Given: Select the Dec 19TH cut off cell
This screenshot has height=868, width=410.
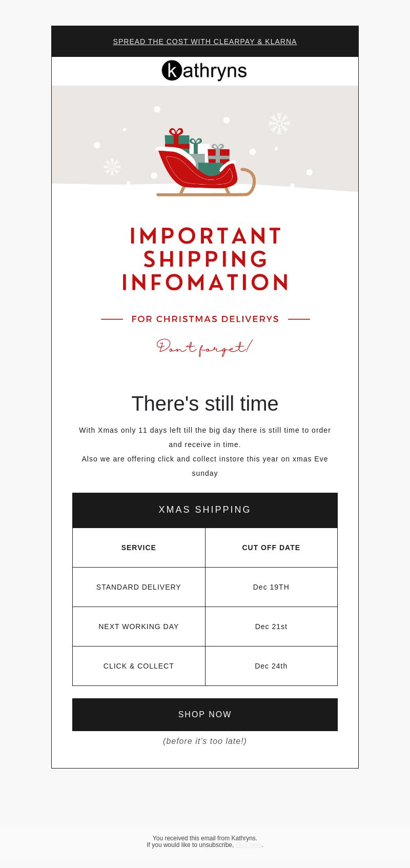Looking at the screenshot, I should (271, 587).
